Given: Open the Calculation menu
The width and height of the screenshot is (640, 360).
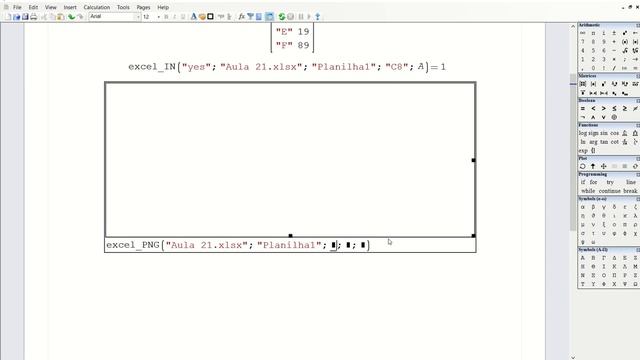Looking at the screenshot, I should coord(97,7).
